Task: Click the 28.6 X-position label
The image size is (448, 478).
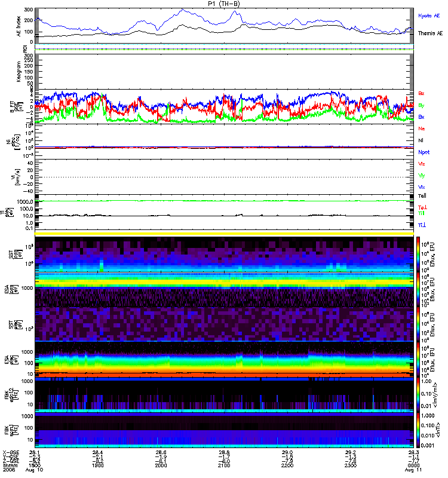Action: click(161, 452)
